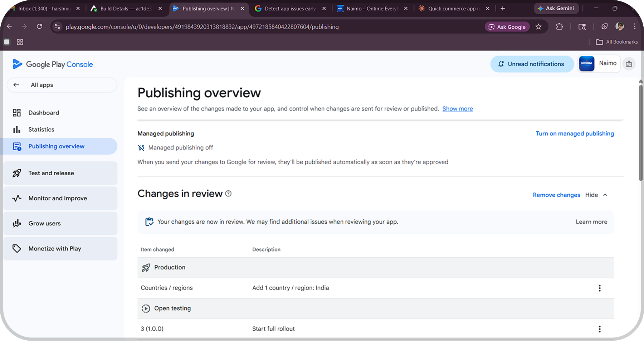Viewport: 644px width, 341px height.
Task: Switch to the Build Details browser tab
Action: (126, 9)
